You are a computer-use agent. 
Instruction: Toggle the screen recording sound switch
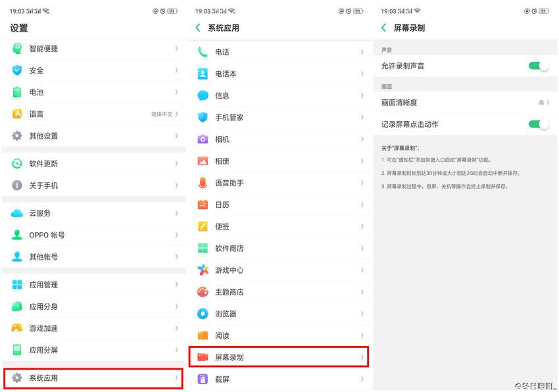539,66
